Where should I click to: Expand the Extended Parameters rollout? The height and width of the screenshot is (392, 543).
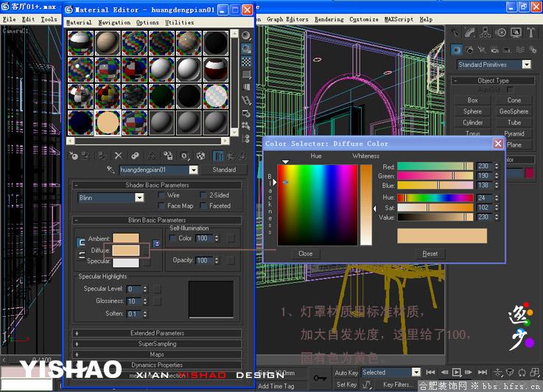coord(157,333)
